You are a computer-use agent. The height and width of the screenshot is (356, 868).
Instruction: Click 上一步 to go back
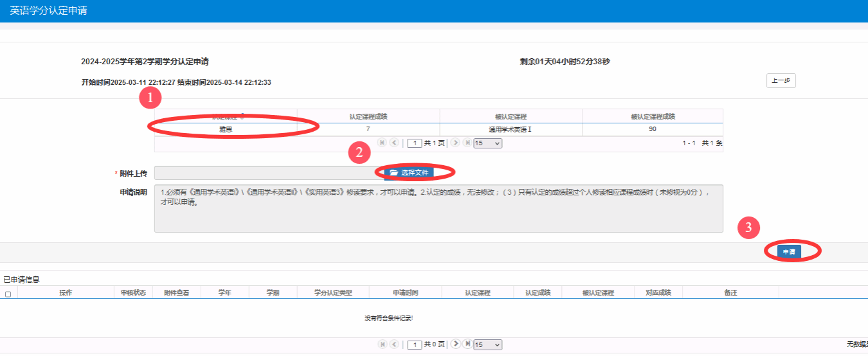click(781, 81)
